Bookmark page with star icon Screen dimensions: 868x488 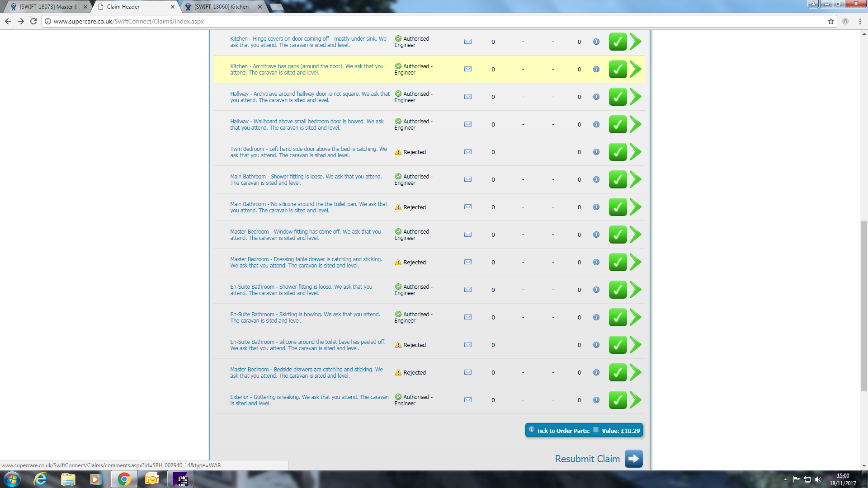pyautogui.click(x=830, y=21)
